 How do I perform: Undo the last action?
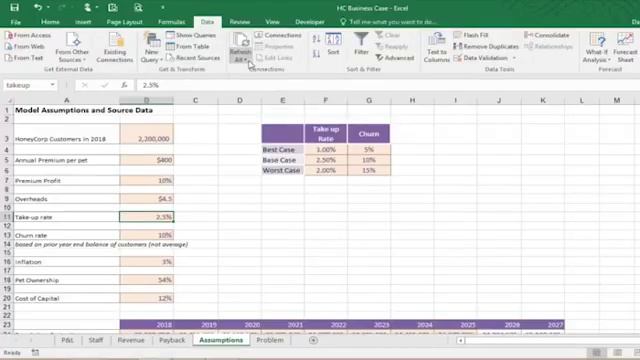pos(38,7)
